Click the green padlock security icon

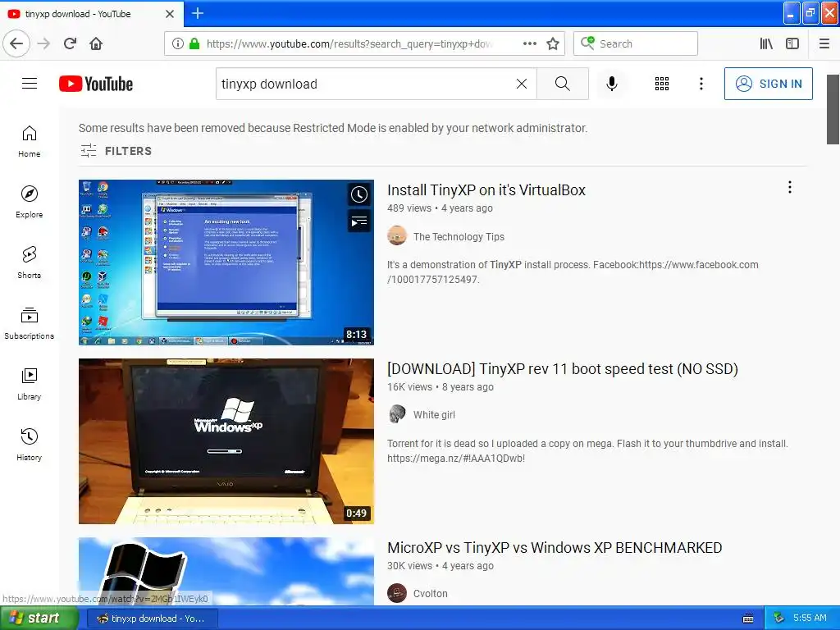[x=194, y=43]
